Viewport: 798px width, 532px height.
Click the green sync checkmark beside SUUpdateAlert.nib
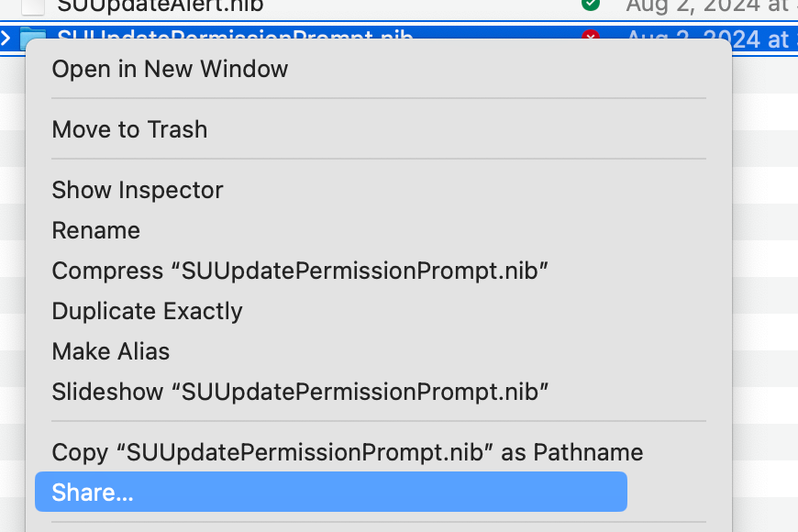(x=593, y=5)
